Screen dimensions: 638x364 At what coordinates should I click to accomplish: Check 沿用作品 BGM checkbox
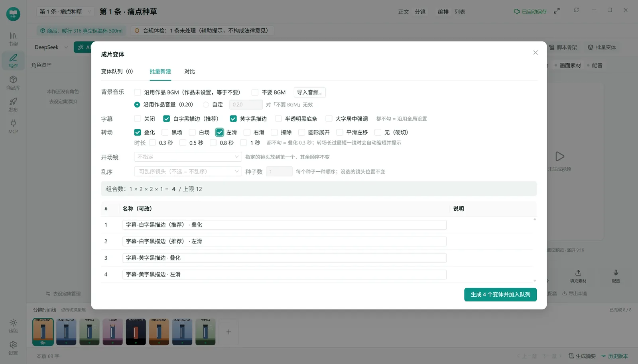(x=138, y=92)
